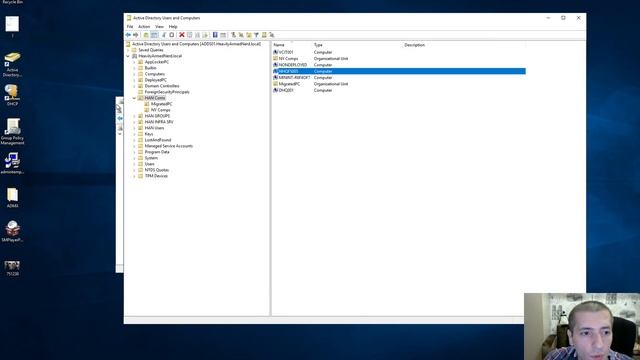640x360 pixels.
Task: Open the SMPlayer desktop shortcut
Action: 12,231
